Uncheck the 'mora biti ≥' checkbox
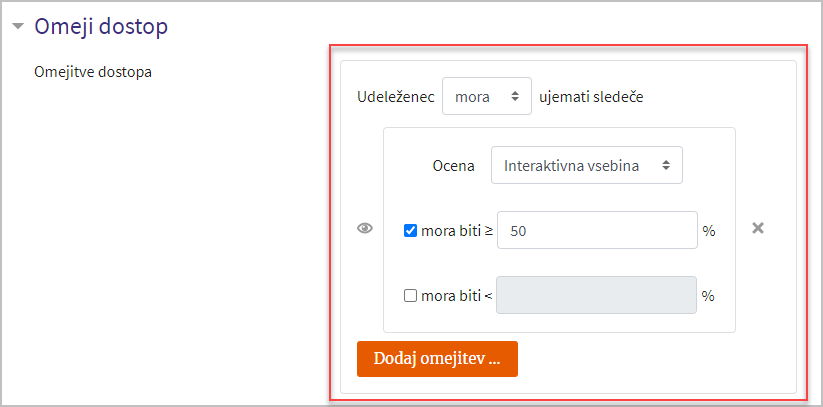823x407 pixels. coord(410,231)
